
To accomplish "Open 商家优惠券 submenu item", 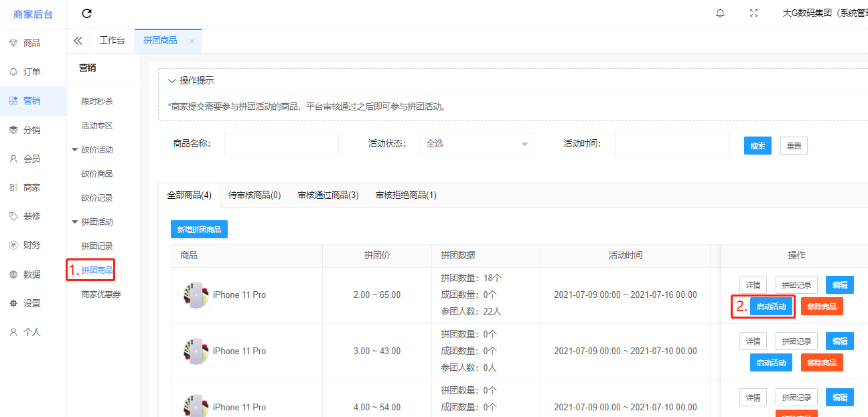I will [101, 295].
